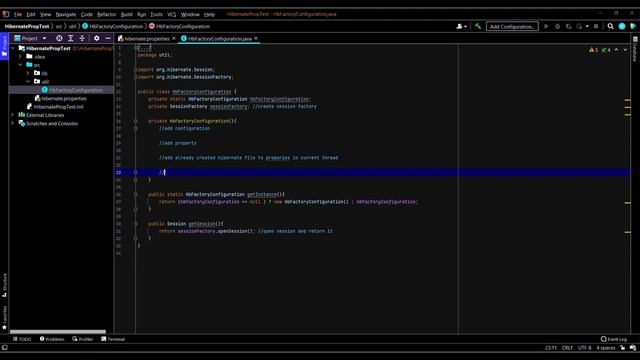Close HbFactoryConfiguration.java tab
Image resolution: width=640 pixels, height=360 pixels.
(x=256, y=38)
